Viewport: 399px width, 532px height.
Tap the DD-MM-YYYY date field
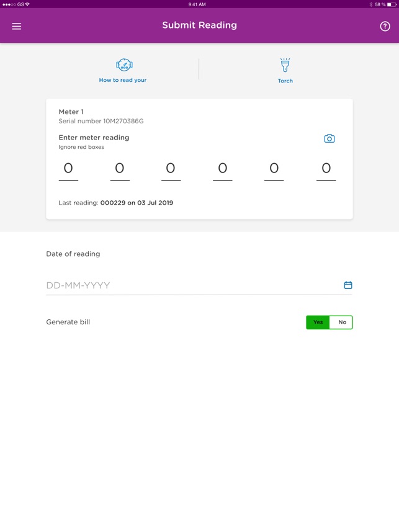(186, 285)
